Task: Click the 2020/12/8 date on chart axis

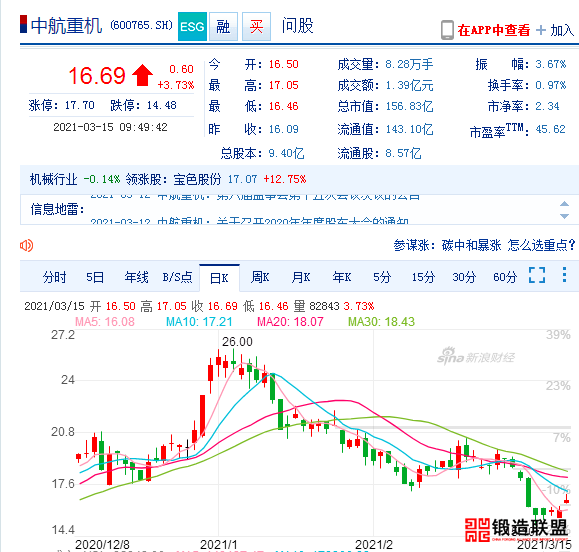Action: point(102,545)
